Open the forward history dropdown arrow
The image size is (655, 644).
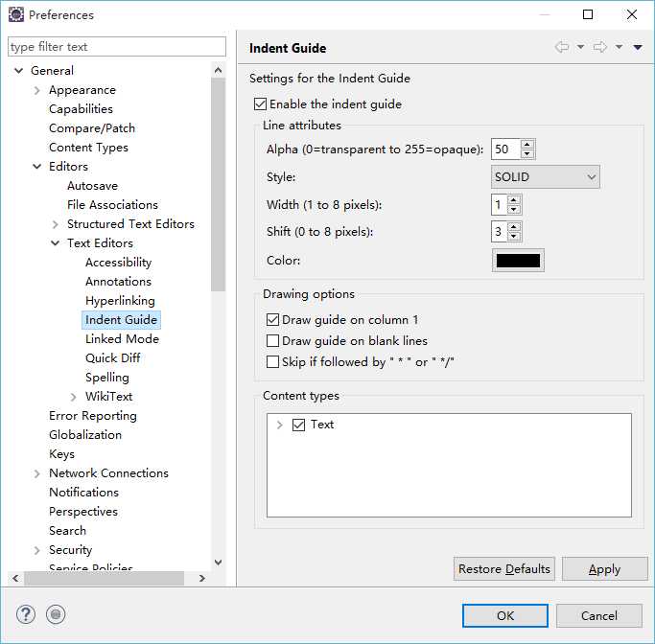point(619,47)
